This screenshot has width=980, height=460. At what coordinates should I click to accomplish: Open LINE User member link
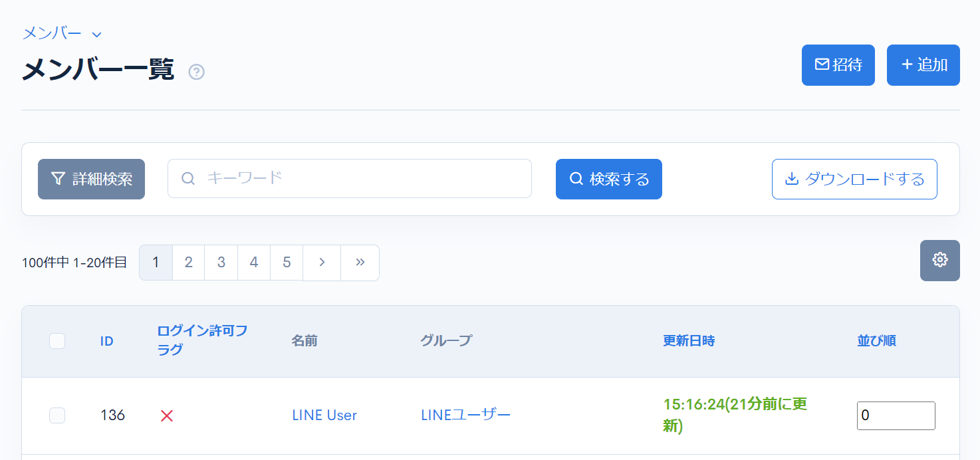[x=324, y=415]
